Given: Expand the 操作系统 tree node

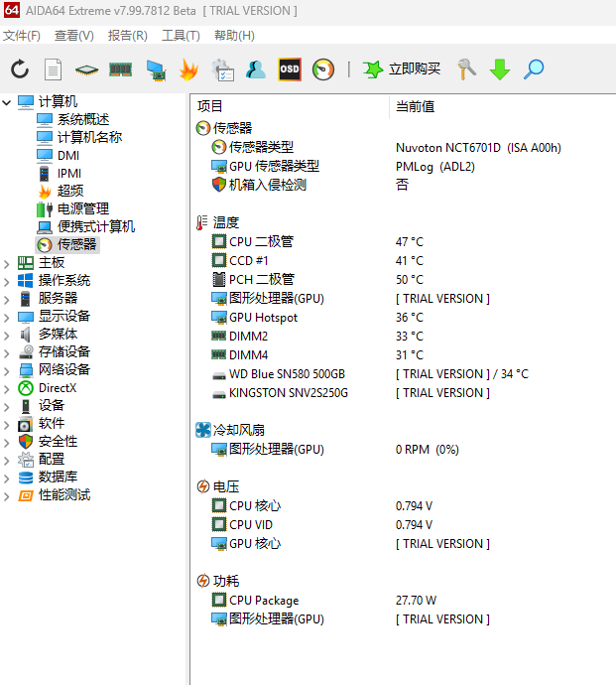Looking at the screenshot, I should 7,282.
